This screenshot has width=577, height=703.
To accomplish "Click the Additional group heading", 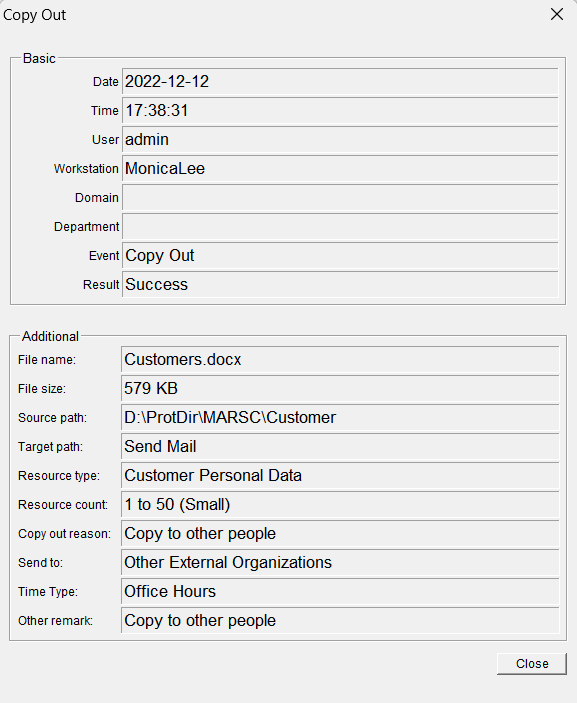I will (x=50, y=336).
